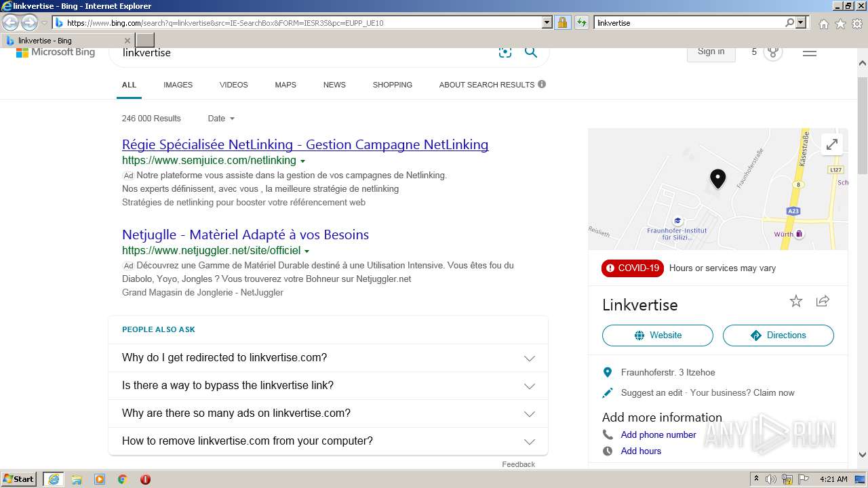Open About Search Results
The width and height of the screenshot is (868, 488).
[x=487, y=85]
